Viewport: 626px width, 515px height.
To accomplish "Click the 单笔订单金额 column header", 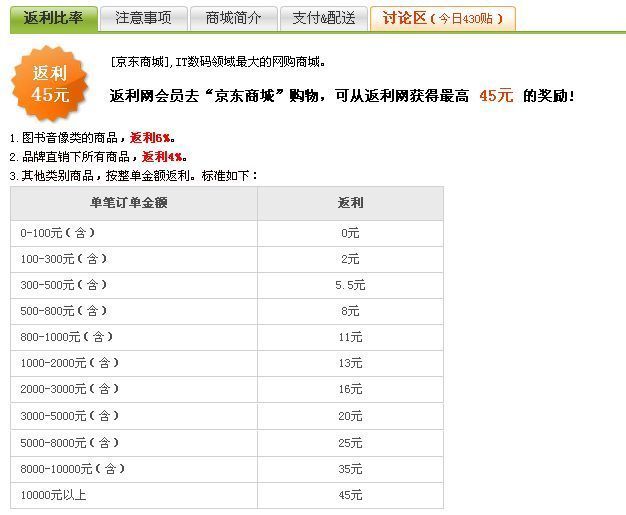I will click(x=134, y=203).
